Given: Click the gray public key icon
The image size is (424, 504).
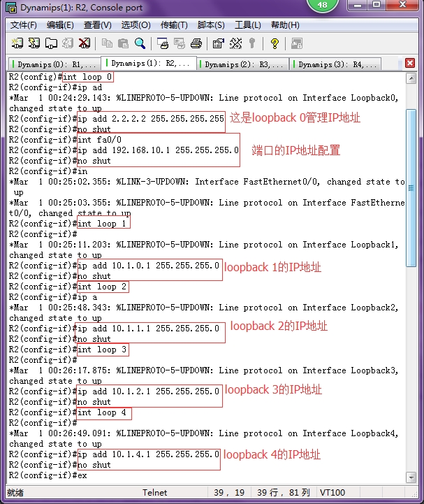Looking at the screenshot, I should 252,43.
